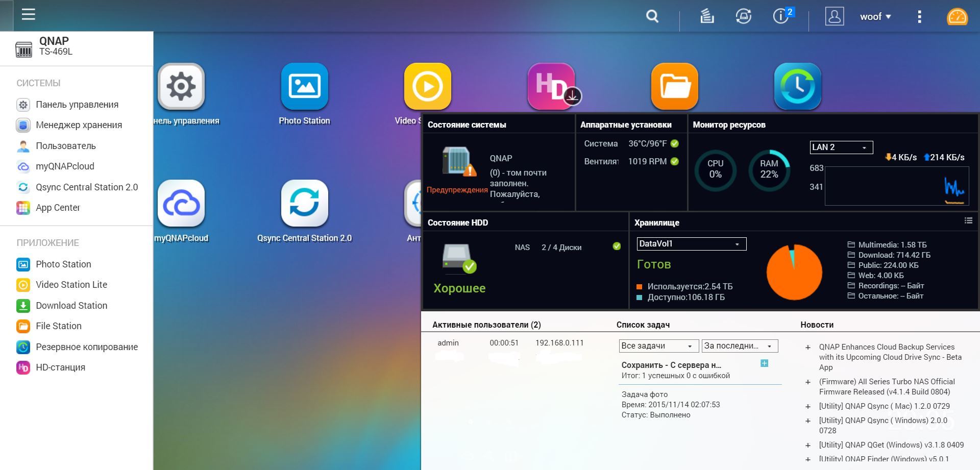Open the hamburger main menu
Image resolution: width=980 pixels, height=470 pixels.
tap(29, 14)
